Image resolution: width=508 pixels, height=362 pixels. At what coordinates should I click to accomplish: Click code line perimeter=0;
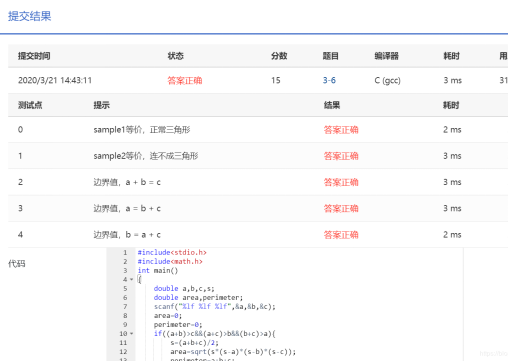178,324
